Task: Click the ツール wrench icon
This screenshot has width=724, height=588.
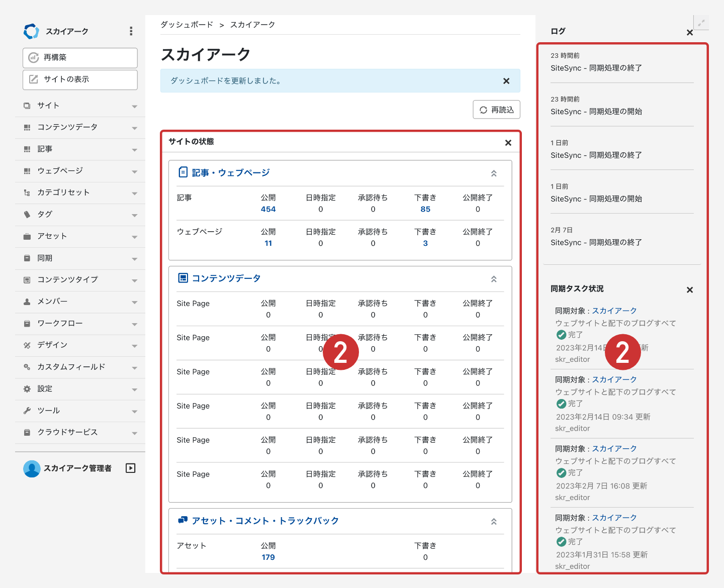Action: [27, 411]
